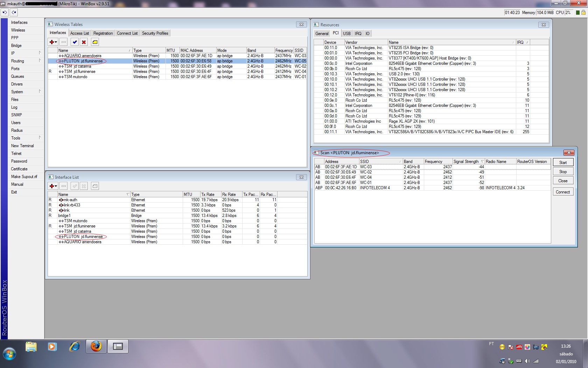Open New Terminal from sidebar
This screenshot has height=368, width=588.
pos(22,146)
